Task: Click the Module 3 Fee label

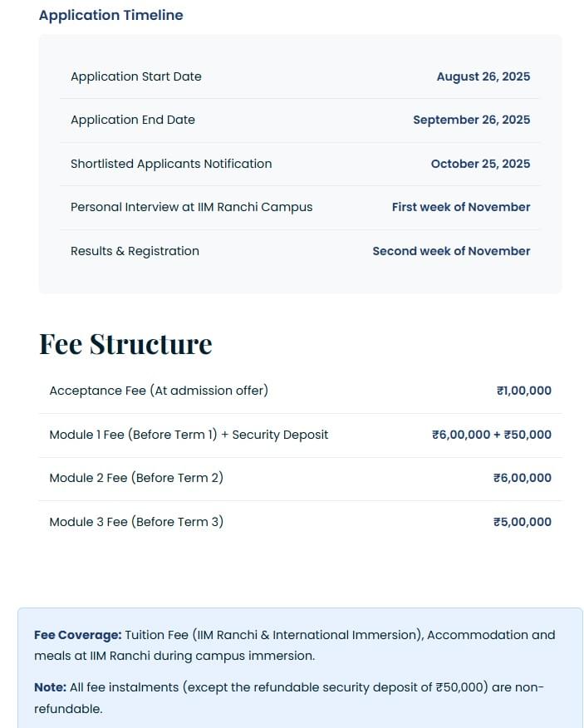Action: [x=136, y=522]
